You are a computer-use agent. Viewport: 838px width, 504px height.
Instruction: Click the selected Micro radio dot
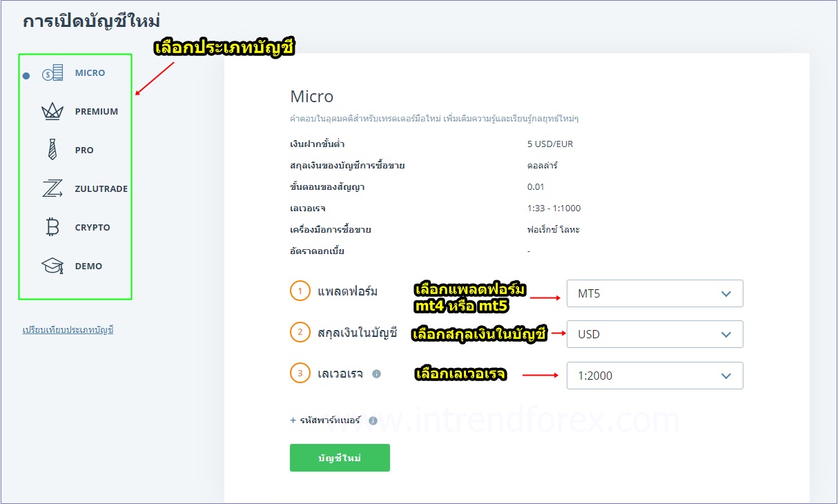coord(26,75)
